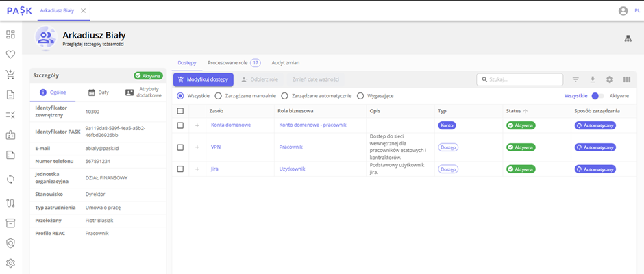Viewport: 644px width, 274px height.
Task: Select the Konta domenowe row checkbox
Action: (x=180, y=125)
